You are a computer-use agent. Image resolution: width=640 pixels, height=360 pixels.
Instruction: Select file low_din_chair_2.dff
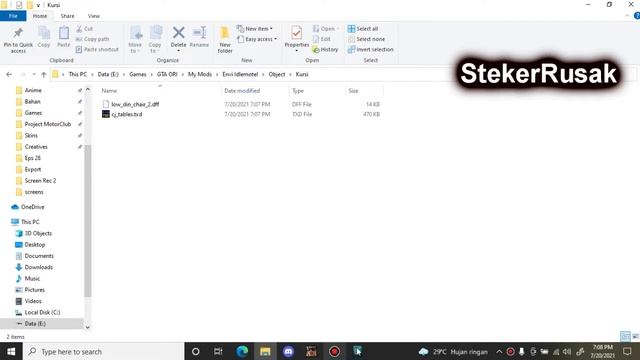click(135, 104)
